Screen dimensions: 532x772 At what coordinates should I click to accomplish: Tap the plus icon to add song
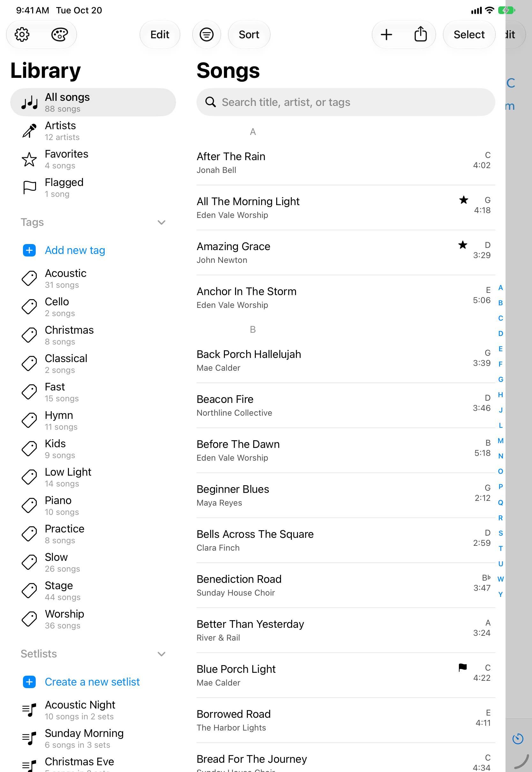click(386, 34)
